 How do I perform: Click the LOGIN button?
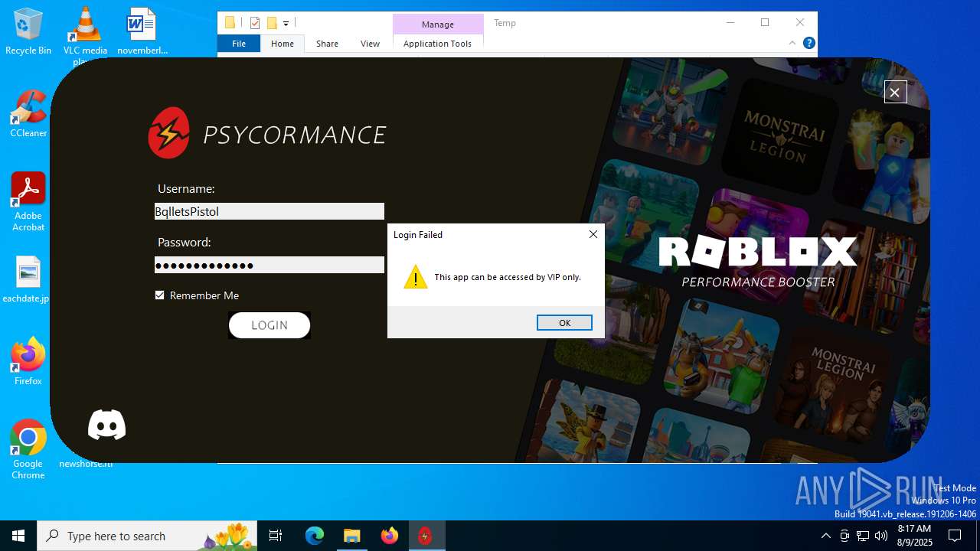[269, 325]
